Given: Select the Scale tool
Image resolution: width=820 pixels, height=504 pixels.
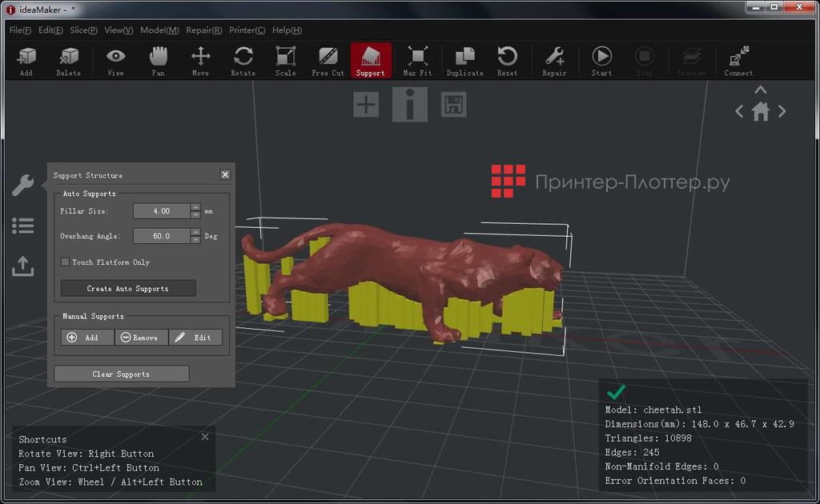Looking at the screenshot, I should [285, 60].
